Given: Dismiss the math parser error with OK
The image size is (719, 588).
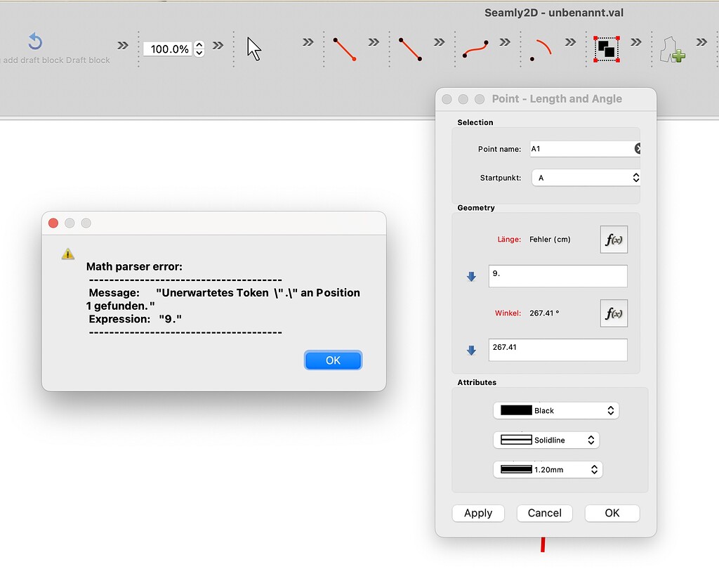Looking at the screenshot, I should coord(333,360).
